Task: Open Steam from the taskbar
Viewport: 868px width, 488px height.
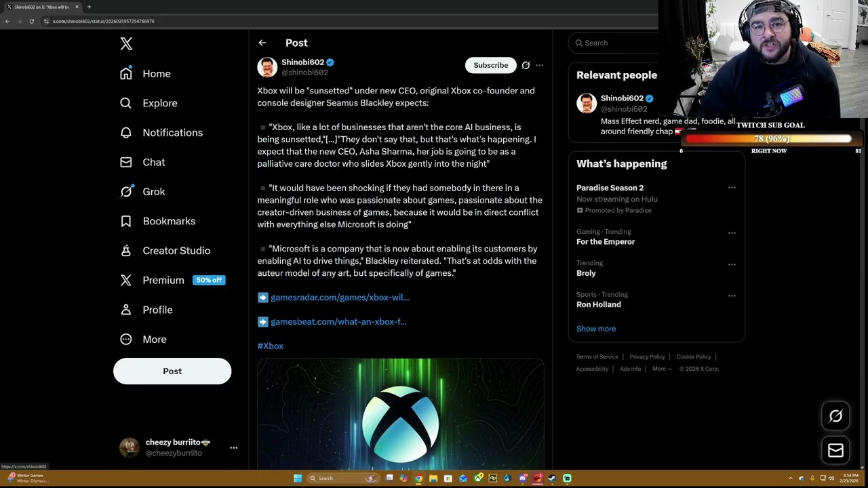Action: 552,479
